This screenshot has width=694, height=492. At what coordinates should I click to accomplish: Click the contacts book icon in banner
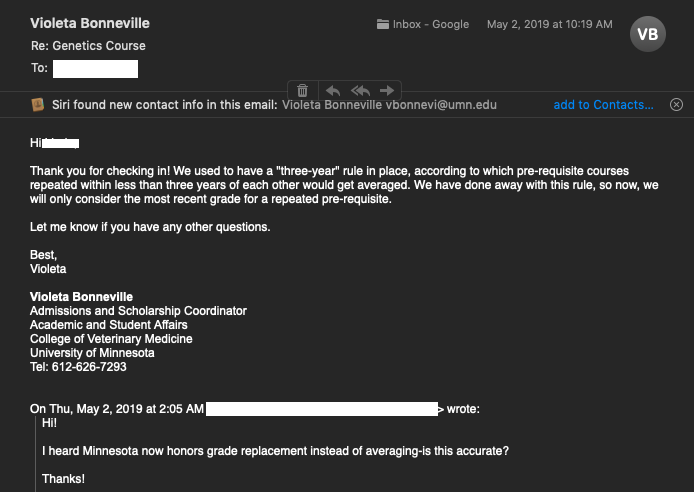[38, 105]
